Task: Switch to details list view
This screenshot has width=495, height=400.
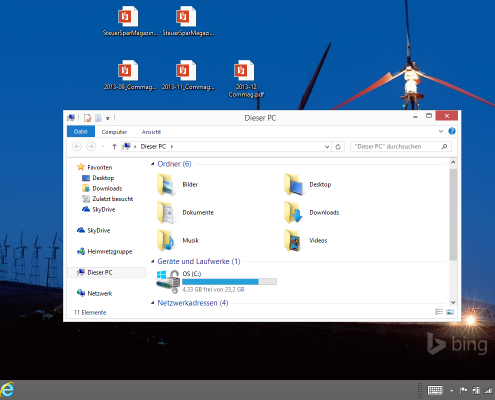Action: pyautogui.click(x=439, y=312)
